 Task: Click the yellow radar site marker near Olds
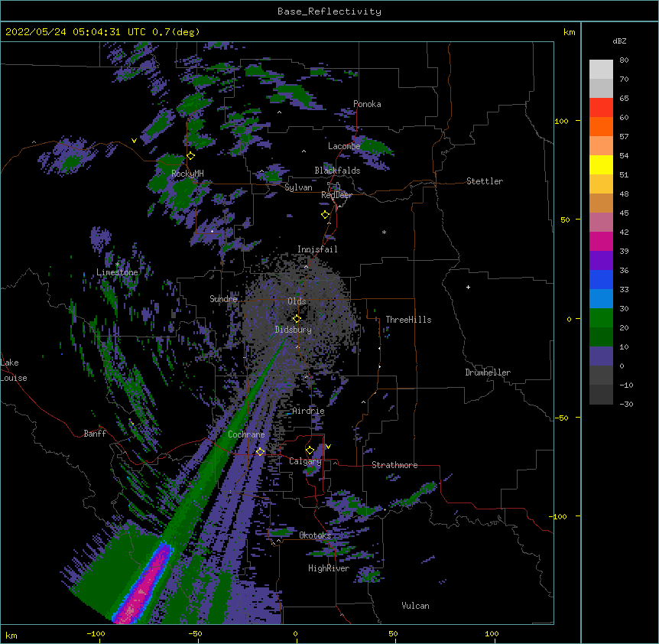point(297,319)
